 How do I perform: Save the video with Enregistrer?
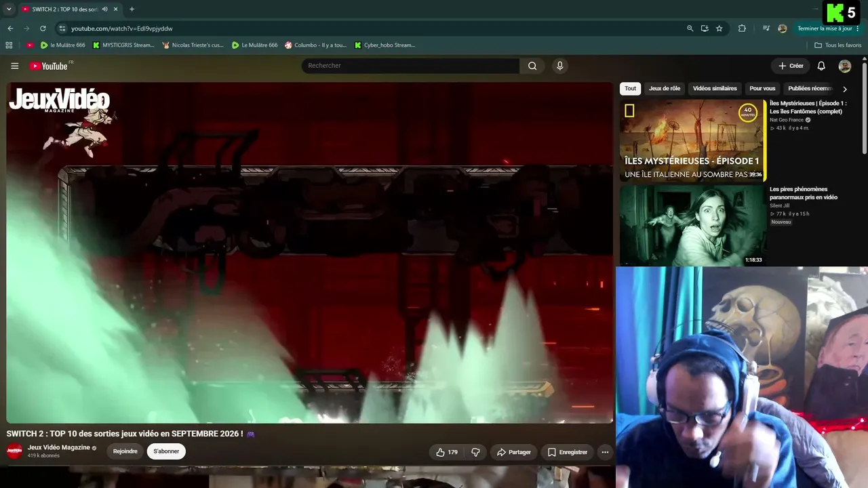point(568,452)
